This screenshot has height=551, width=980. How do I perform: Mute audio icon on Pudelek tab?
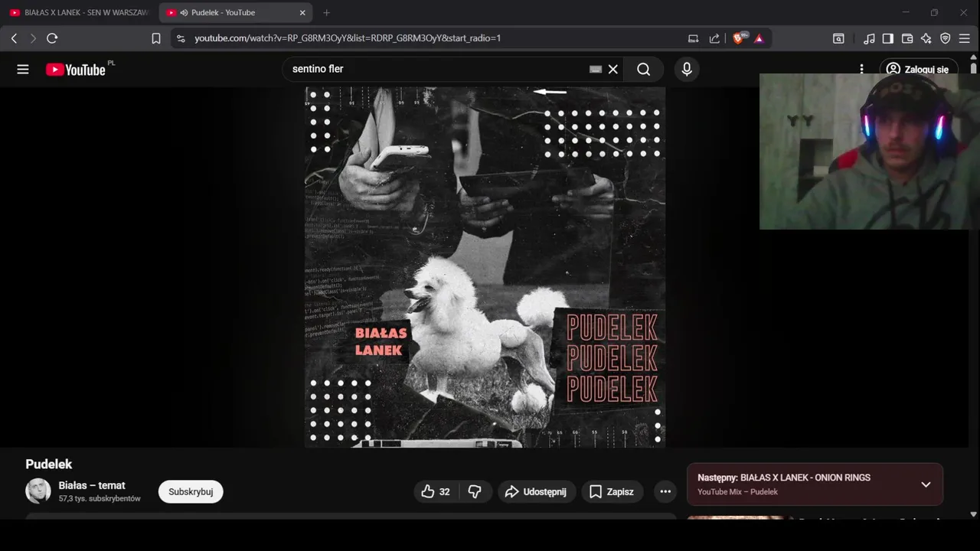point(184,12)
